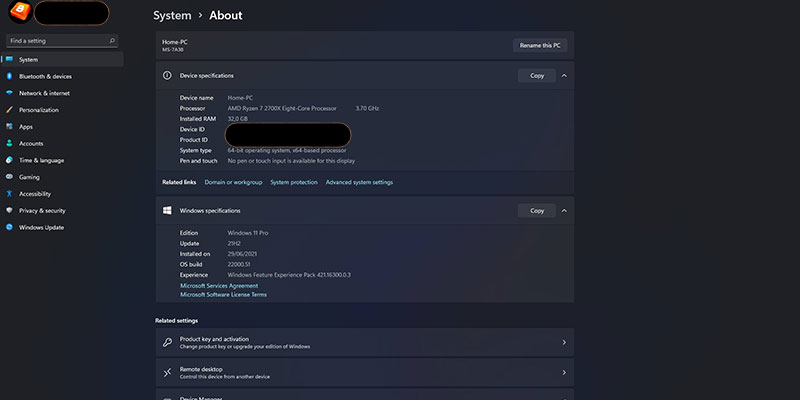Open Time & language settings
Viewport: 800px width, 400px height.
click(62, 160)
